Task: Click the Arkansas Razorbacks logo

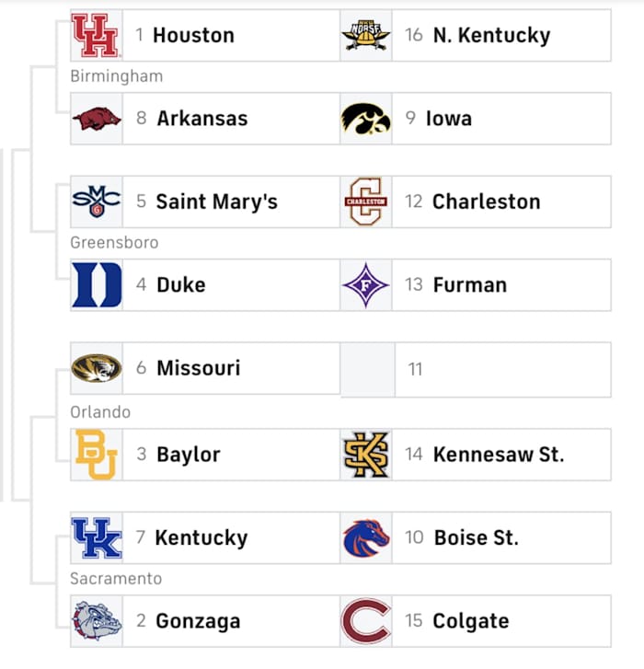Action: 96,118
